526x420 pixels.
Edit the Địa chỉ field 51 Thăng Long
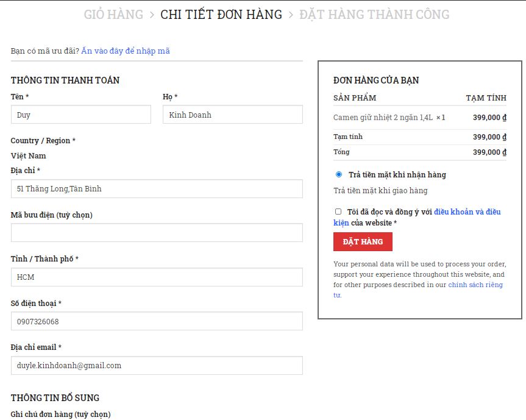tap(157, 188)
